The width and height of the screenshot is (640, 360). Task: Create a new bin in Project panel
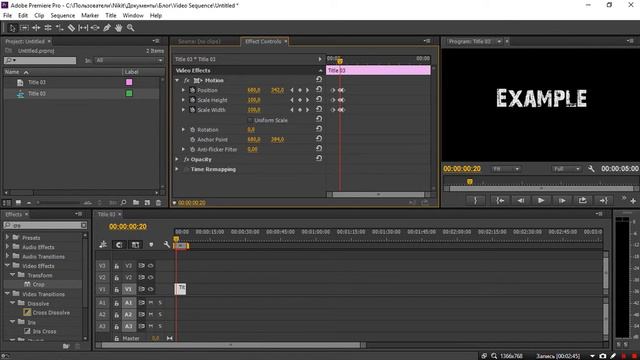[136, 202]
